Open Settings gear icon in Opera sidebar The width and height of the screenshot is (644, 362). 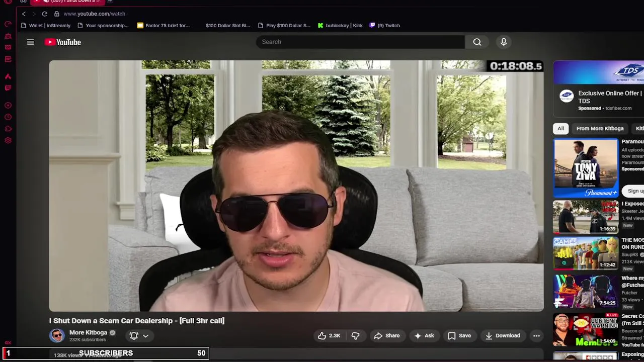click(8, 140)
